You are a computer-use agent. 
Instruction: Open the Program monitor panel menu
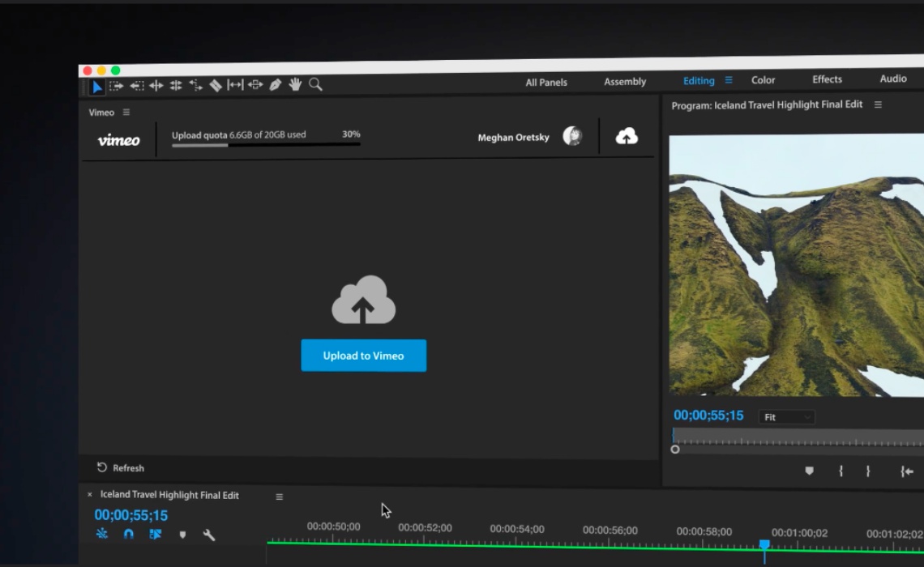click(x=878, y=104)
